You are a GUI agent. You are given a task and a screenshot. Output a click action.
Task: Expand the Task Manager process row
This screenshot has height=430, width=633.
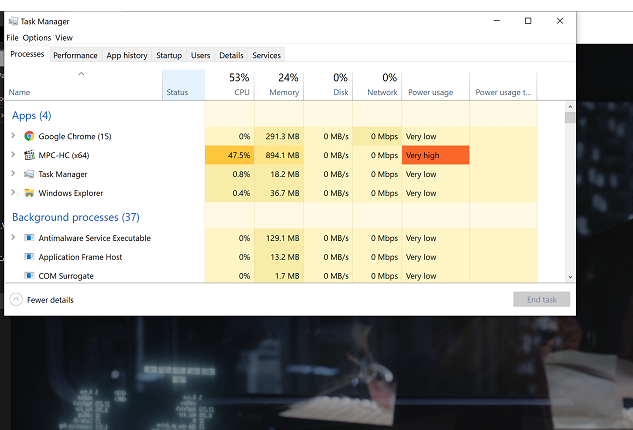[x=13, y=174]
